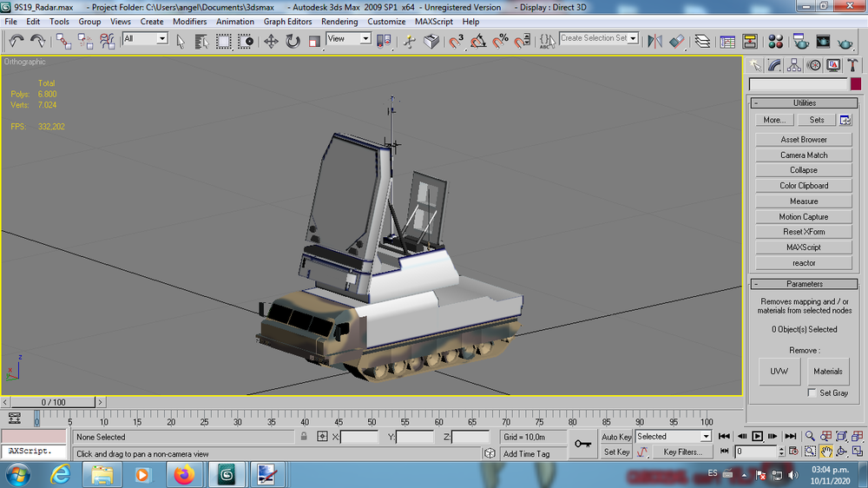Viewport: 868px width, 488px height.
Task: Open the Modifiers menu
Action: (x=189, y=22)
